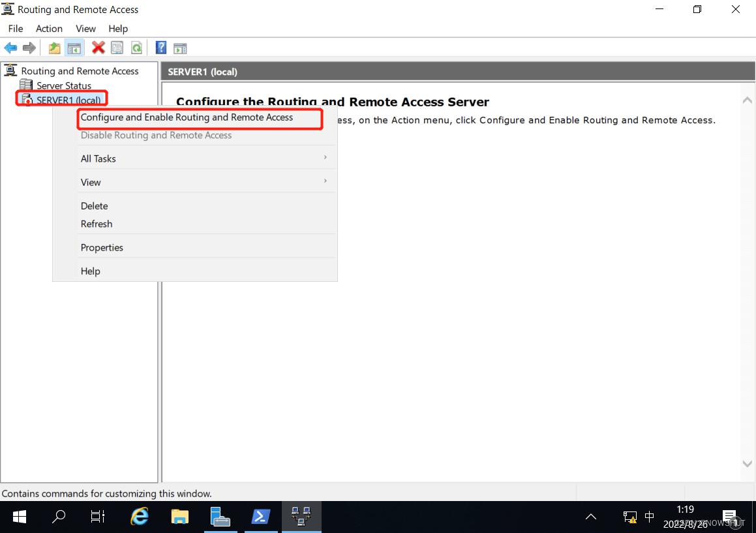Close the Routing and Remote Access window
This screenshot has width=756, height=533.
click(x=736, y=9)
